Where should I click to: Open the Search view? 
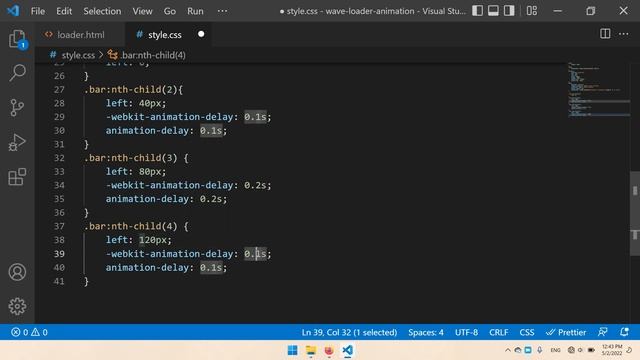(x=17, y=73)
